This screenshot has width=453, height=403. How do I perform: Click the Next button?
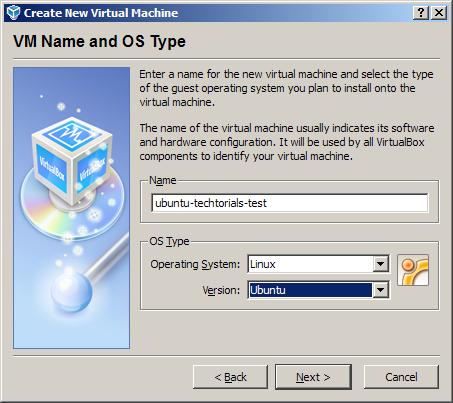click(313, 377)
